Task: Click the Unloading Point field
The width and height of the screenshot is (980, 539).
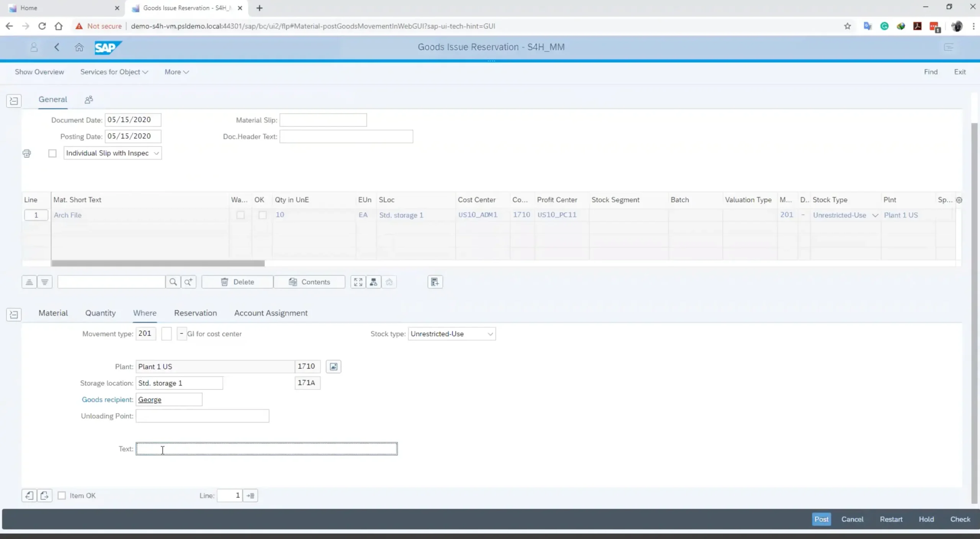Action: pyautogui.click(x=202, y=416)
